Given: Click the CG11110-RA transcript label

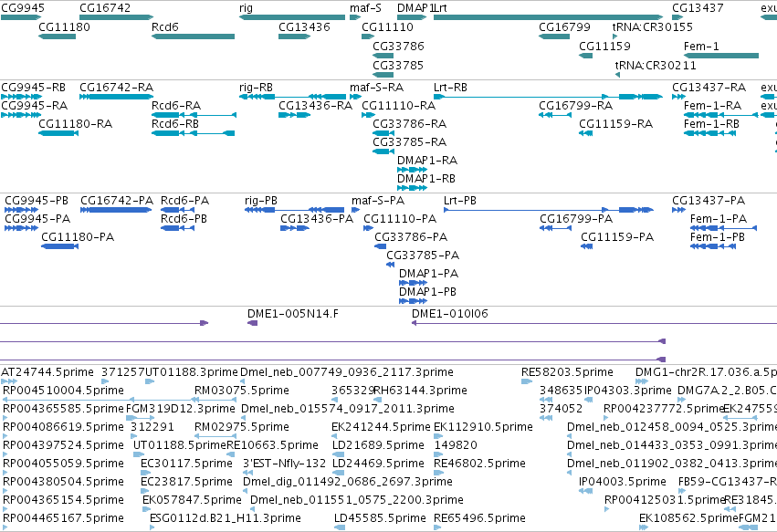Looking at the screenshot, I should (x=398, y=106).
